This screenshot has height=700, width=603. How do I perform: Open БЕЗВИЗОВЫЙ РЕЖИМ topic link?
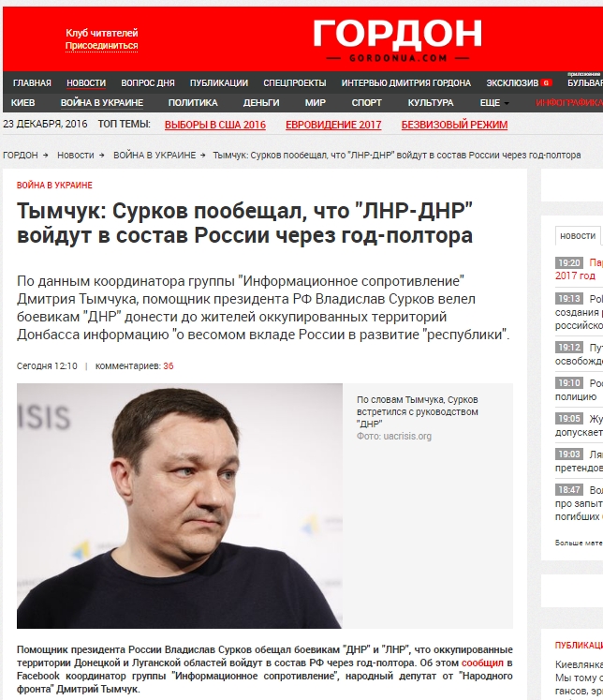coord(454,125)
